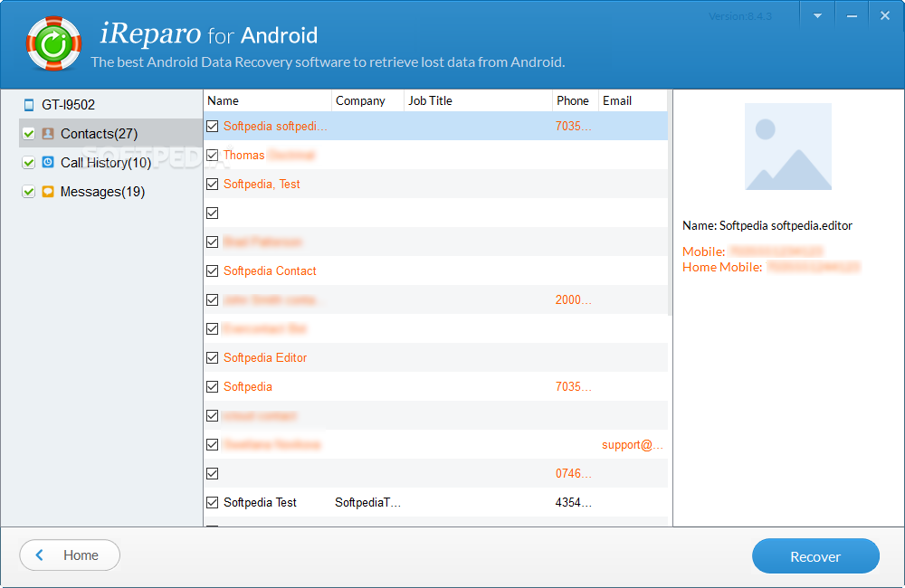The image size is (905, 588).
Task: Click the 2000... phone cell
Action: (x=573, y=300)
